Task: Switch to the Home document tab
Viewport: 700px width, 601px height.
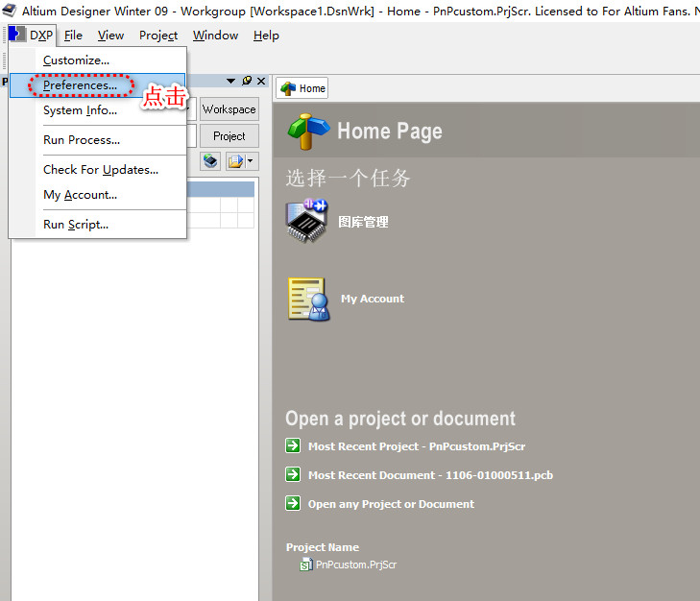Action: pyautogui.click(x=302, y=88)
